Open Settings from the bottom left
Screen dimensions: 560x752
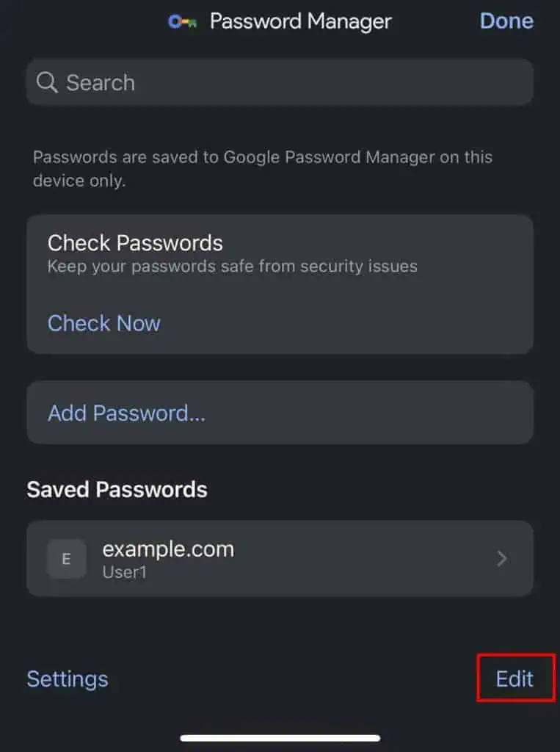67,679
